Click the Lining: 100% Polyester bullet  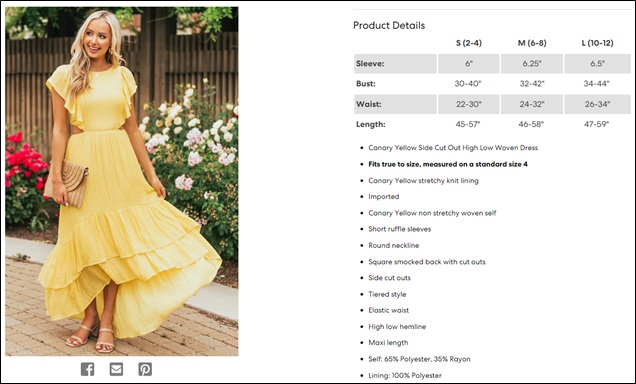405,375
